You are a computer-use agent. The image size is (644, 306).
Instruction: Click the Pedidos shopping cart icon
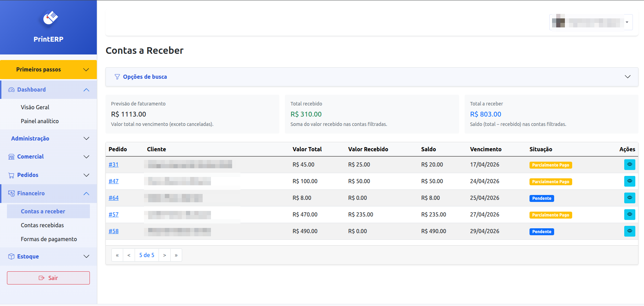(11, 175)
